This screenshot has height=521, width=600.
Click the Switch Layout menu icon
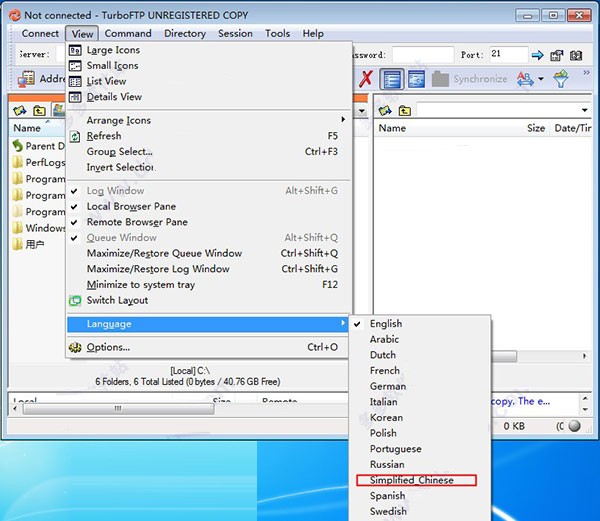tap(75, 301)
